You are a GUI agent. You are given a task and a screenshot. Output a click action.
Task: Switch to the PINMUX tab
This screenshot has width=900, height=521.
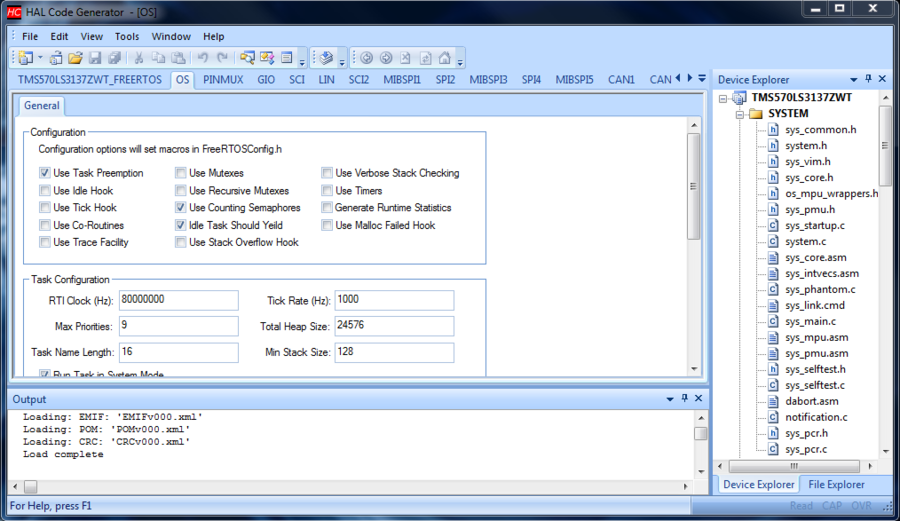click(x=223, y=79)
